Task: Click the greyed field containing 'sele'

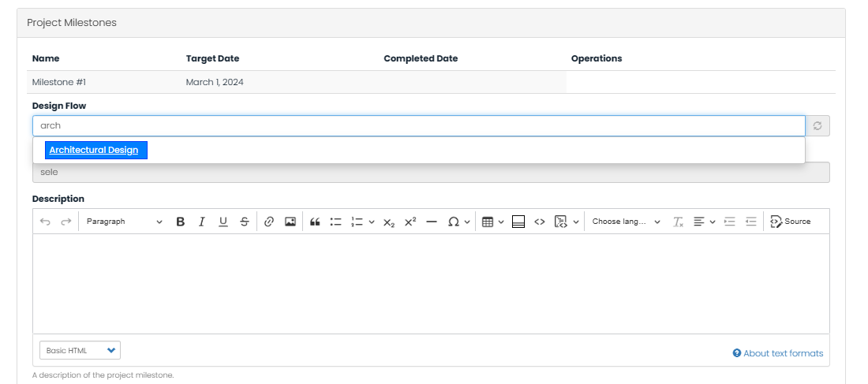Action: coord(431,172)
